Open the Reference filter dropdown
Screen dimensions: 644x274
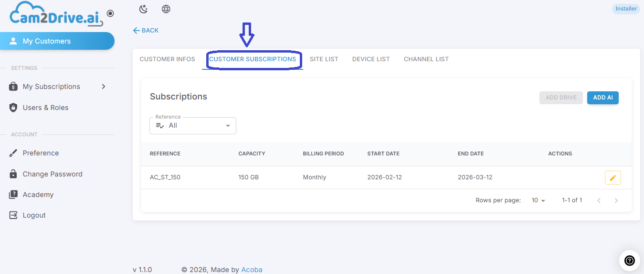coord(193,126)
